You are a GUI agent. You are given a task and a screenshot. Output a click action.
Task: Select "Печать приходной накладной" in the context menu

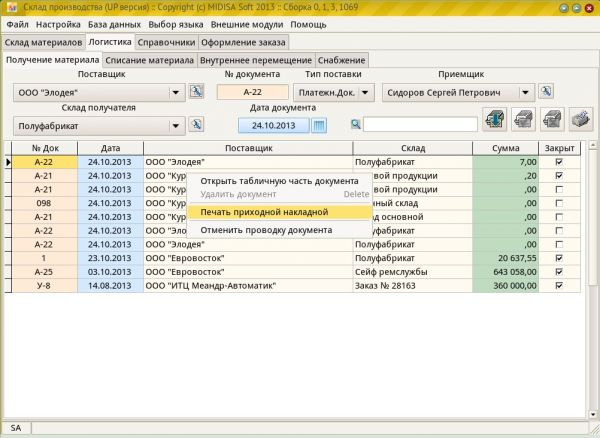tap(264, 212)
